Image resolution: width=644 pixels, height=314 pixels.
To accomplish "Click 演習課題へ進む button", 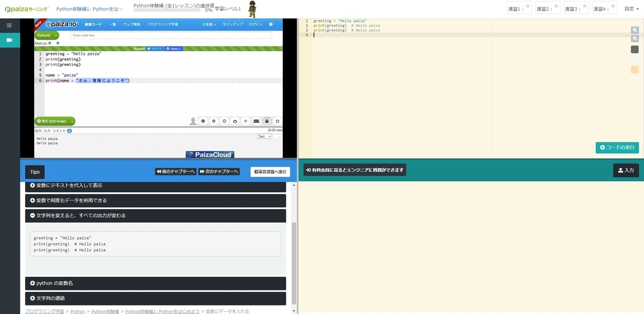I will coord(270,171).
